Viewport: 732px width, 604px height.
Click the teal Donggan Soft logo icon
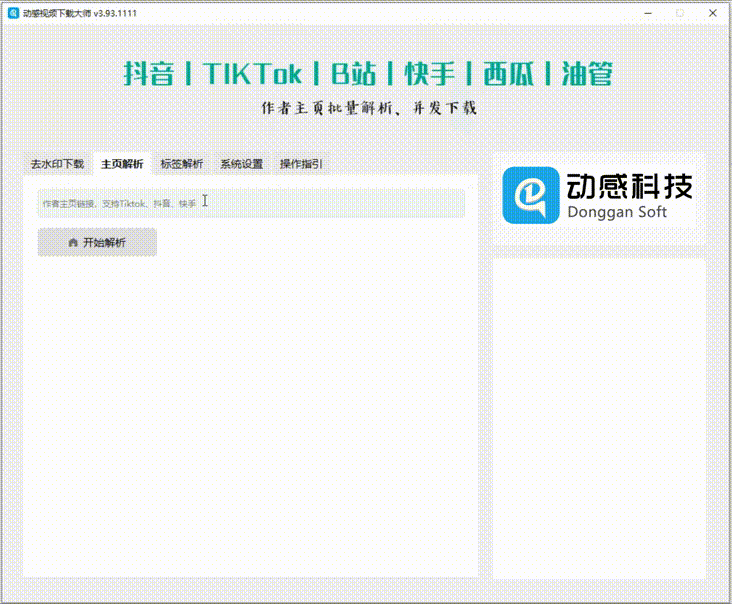(529, 195)
